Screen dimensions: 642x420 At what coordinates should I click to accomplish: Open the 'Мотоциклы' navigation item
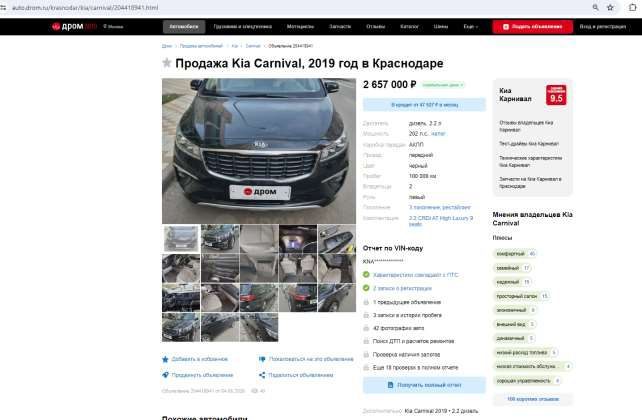300,27
